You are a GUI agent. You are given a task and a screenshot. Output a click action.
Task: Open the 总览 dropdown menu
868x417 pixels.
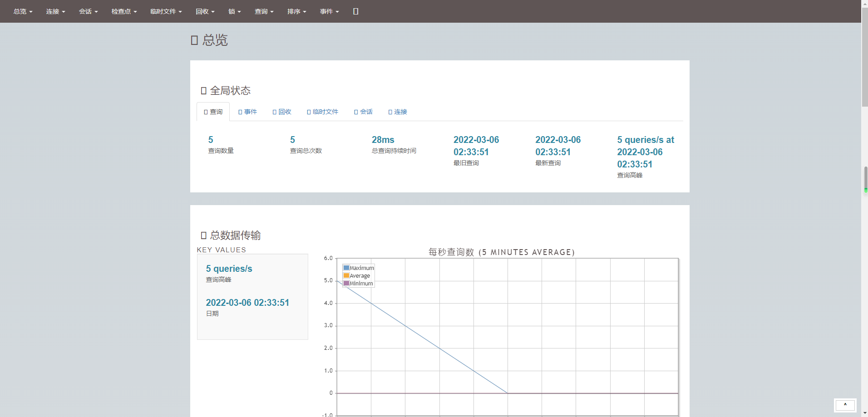(23, 11)
